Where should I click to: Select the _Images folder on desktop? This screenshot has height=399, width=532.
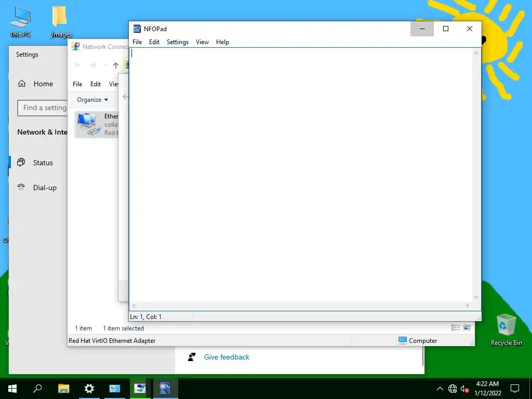click(x=61, y=22)
